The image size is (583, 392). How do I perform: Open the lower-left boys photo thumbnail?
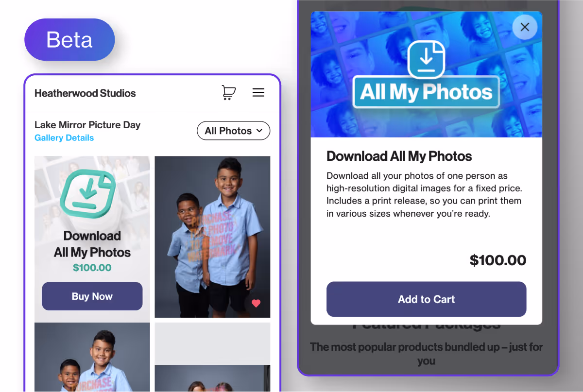pos(92,357)
